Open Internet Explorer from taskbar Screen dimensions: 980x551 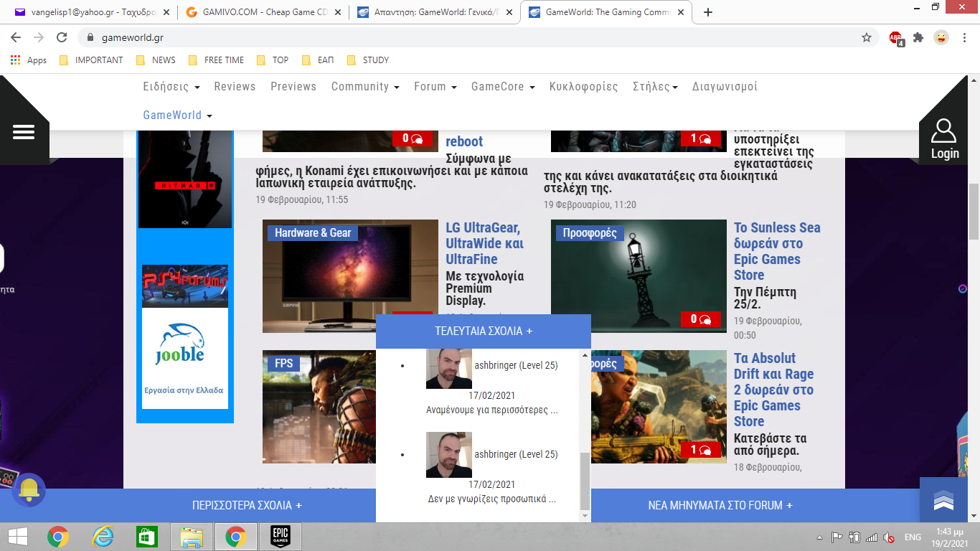(x=103, y=537)
